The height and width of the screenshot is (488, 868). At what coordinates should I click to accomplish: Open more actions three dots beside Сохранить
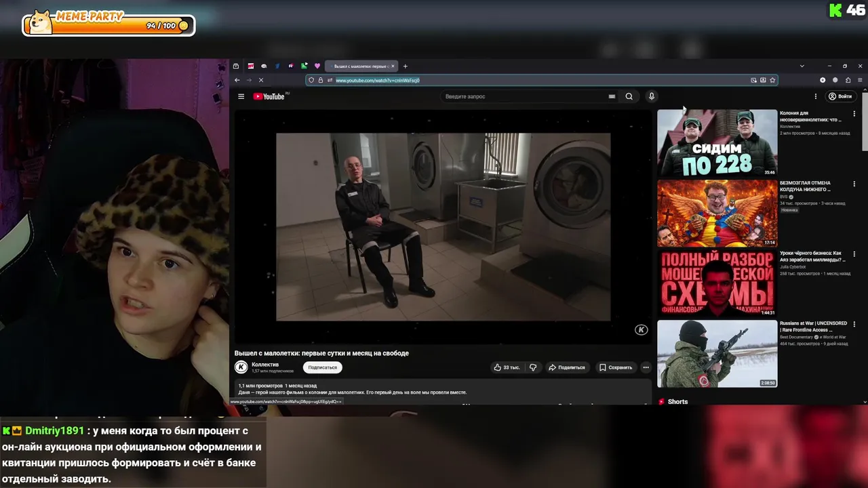click(x=646, y=367)
